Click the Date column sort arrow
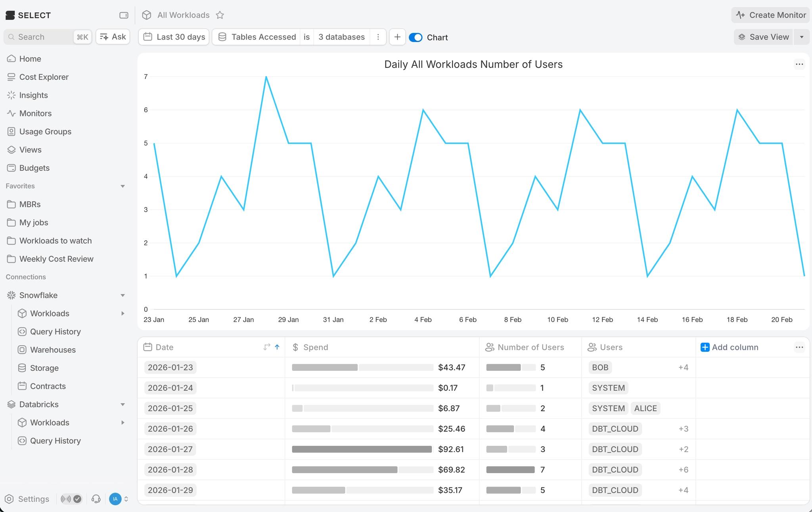812x512 pixels. click(277, 347)
